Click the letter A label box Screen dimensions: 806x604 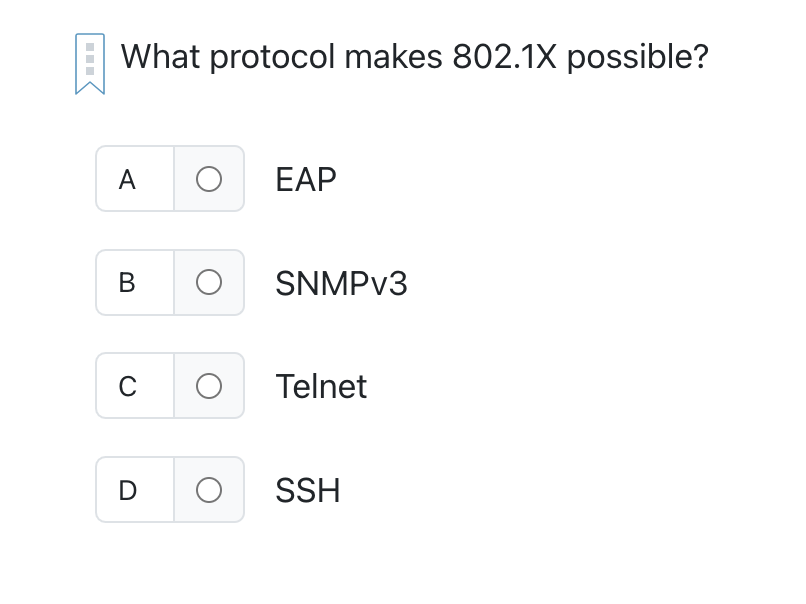coord(127,178)
